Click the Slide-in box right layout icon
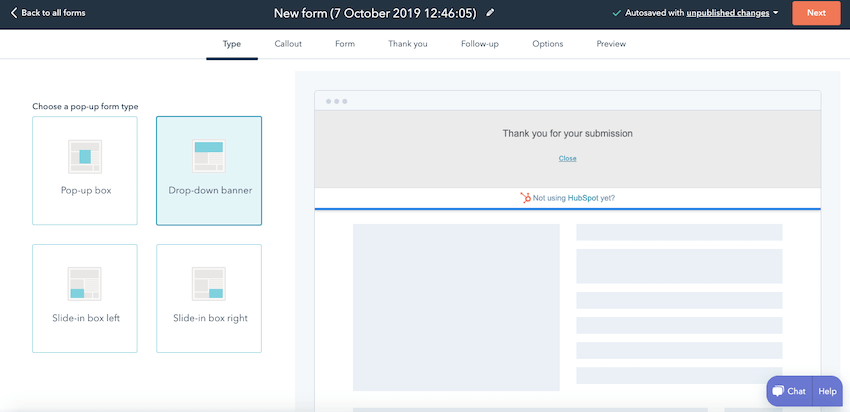The image size is (850, 412). (209, 284)
